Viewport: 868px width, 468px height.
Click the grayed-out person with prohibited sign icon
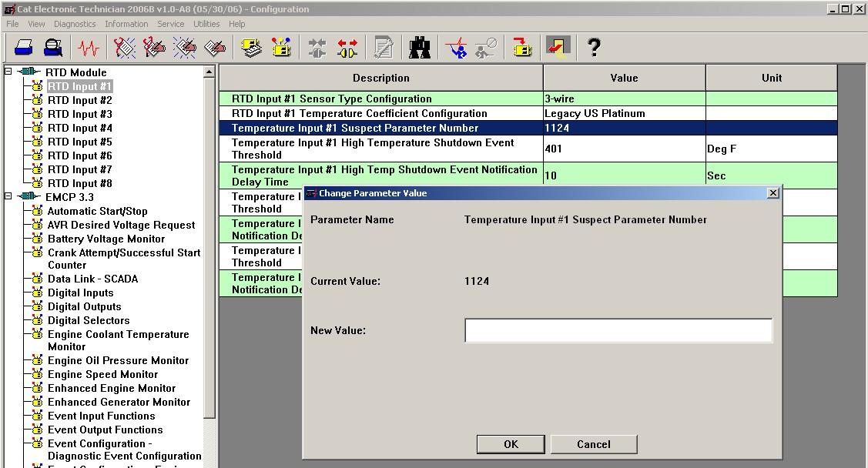(486, 48)
